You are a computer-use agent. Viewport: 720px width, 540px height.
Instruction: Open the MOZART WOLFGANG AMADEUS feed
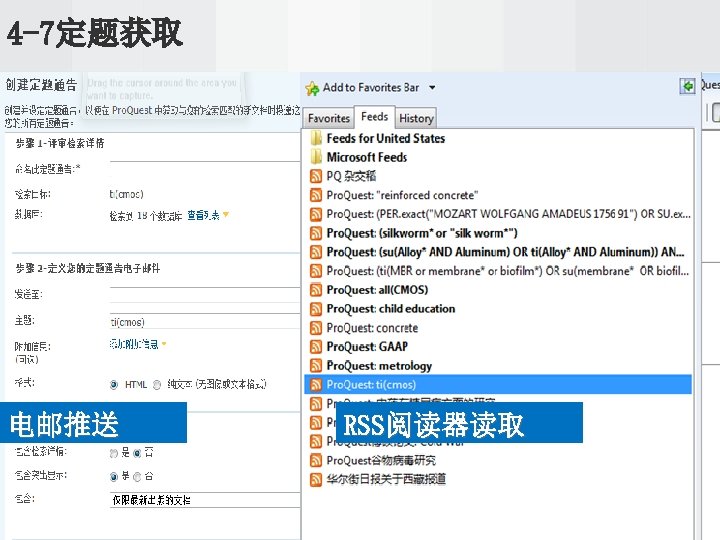pyautogui.click(x=508, y=214)
